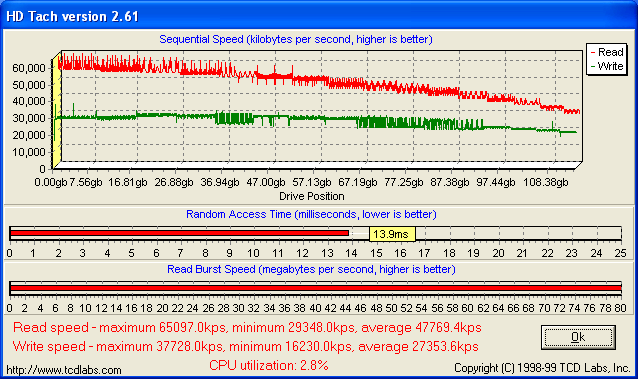Image resolution: width=638 pixels, height=384 pixels.
Task: Click the Read Burst Speed heading
Action: click(x=311, y=269)
